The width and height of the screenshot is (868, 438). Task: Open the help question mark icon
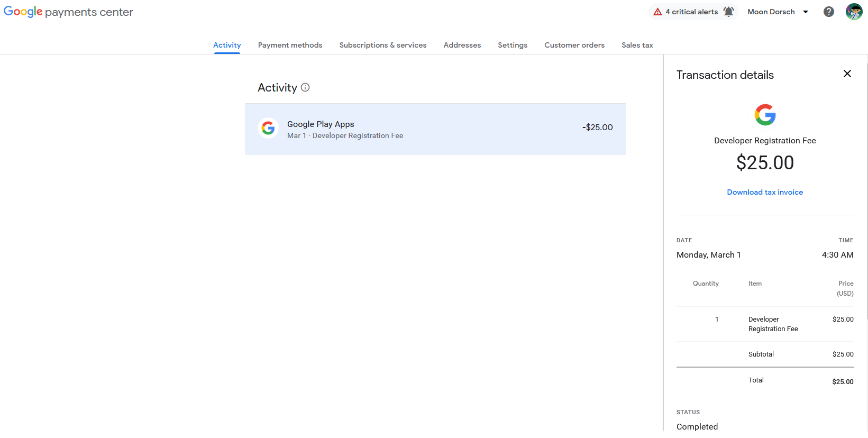coord(829,12)
